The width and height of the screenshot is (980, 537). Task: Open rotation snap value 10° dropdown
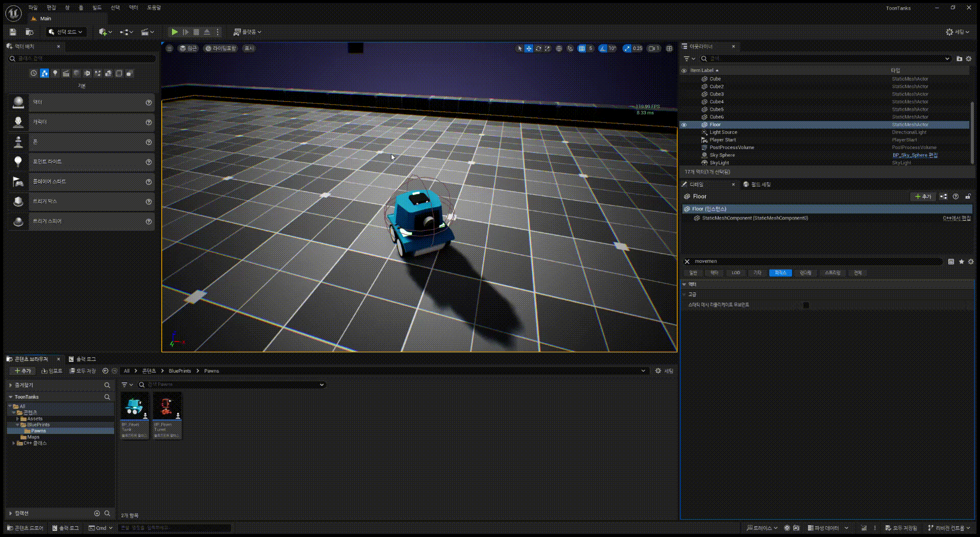click(x=612, y=48)
